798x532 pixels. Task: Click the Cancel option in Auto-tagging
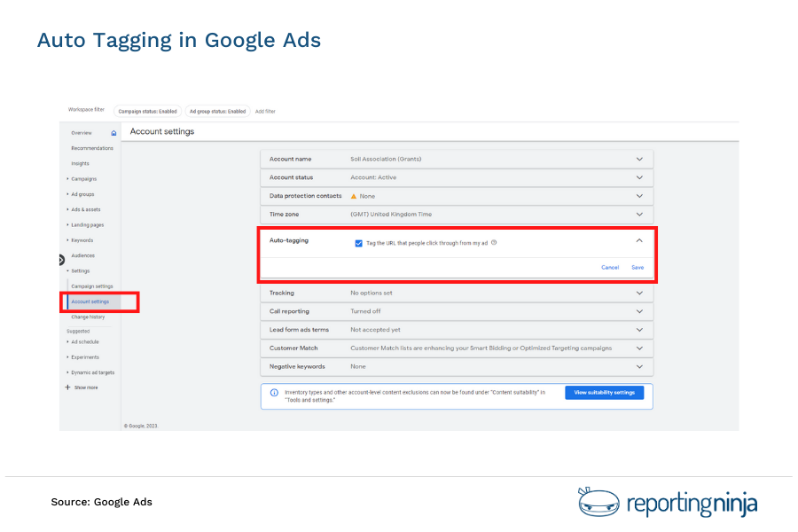(x=610, y=266)
